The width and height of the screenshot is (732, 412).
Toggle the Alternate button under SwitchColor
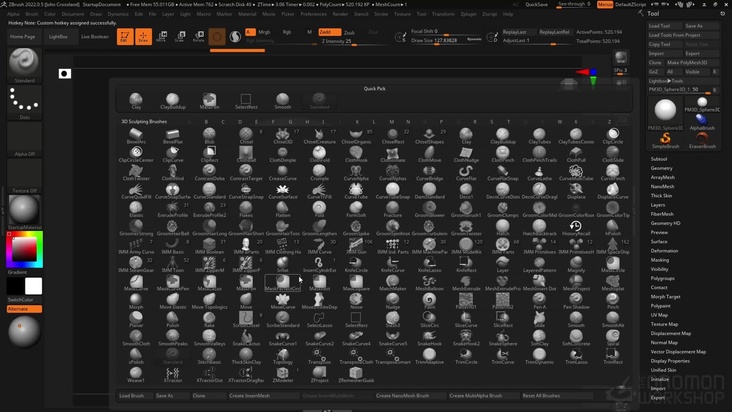pos(24,309)
